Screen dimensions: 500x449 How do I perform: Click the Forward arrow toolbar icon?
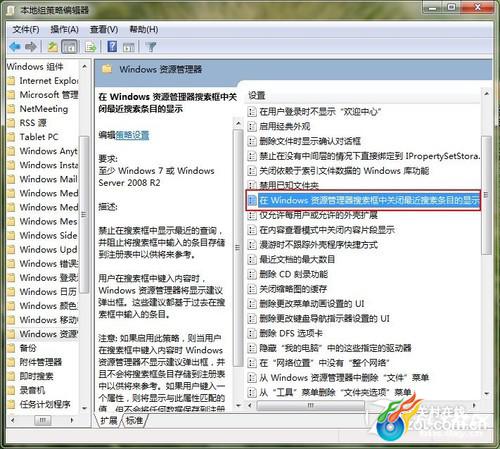click(x=31, y=47)
